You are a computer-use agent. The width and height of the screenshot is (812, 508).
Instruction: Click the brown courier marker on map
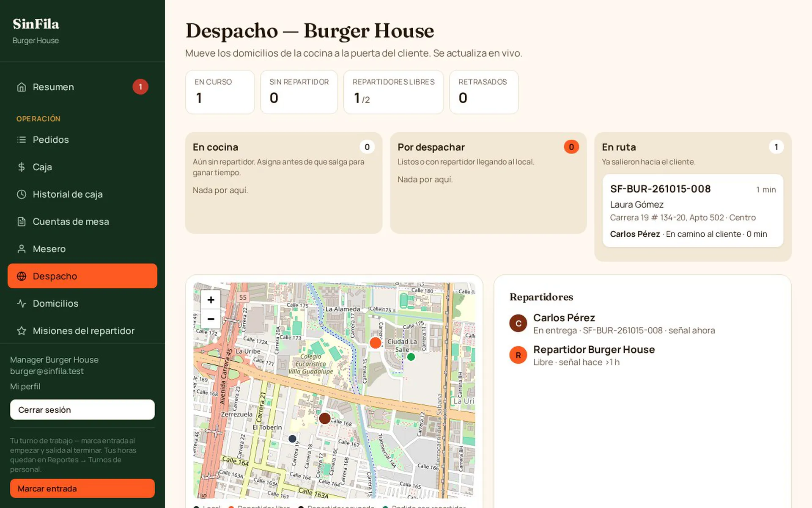pyautogui.click(x=325, y=418)
